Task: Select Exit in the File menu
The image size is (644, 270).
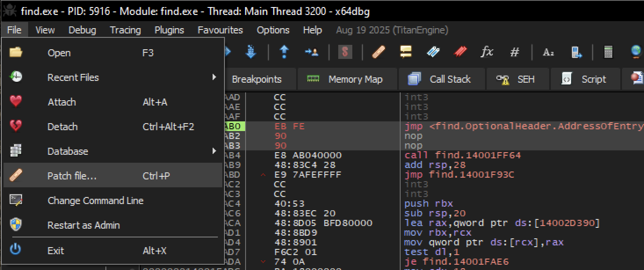Action: pyautogui.click(x=112, y=251)
